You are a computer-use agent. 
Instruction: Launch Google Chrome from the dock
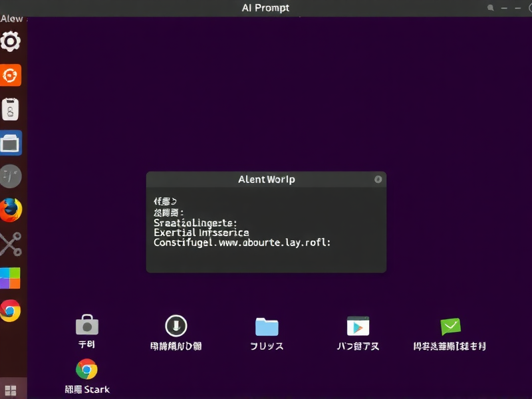click(11, 312)
